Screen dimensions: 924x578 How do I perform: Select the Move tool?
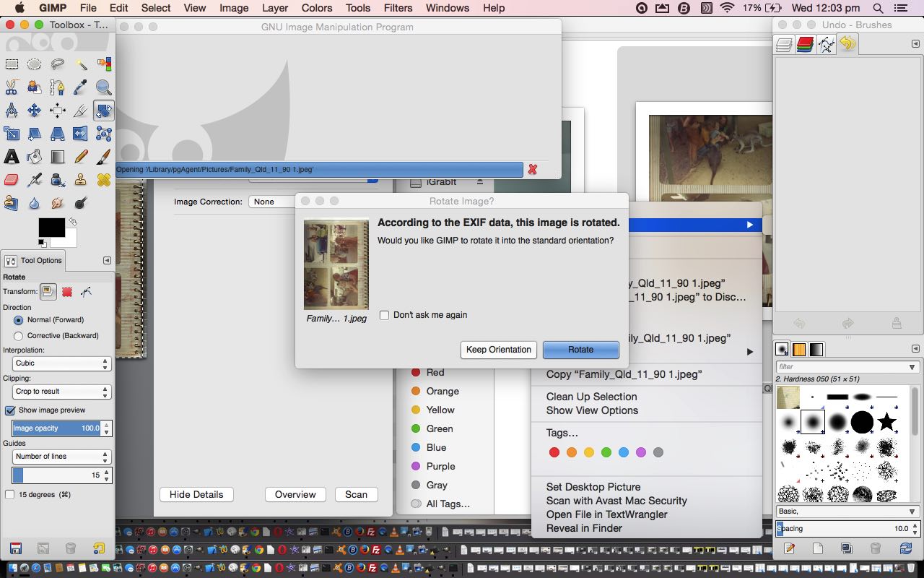pos(34,111)
